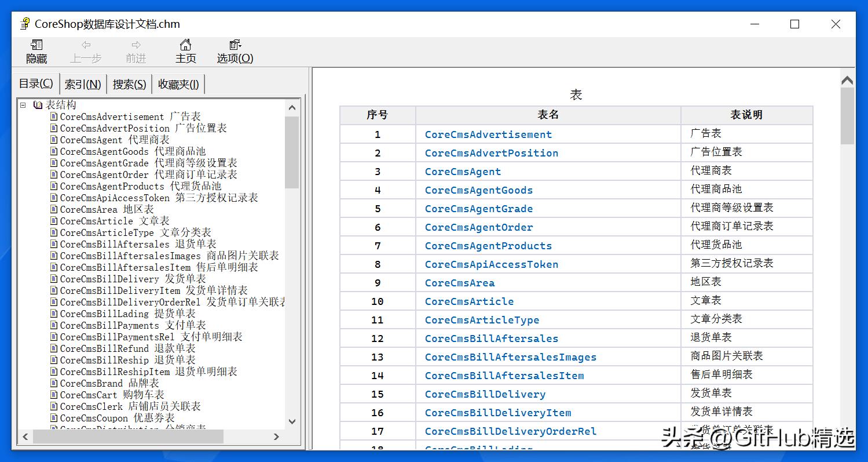Viewport: 868px width, 462px height.
Task: Open the CoreCmsAdvertPosition table link
Action: (x=492, y=153)
